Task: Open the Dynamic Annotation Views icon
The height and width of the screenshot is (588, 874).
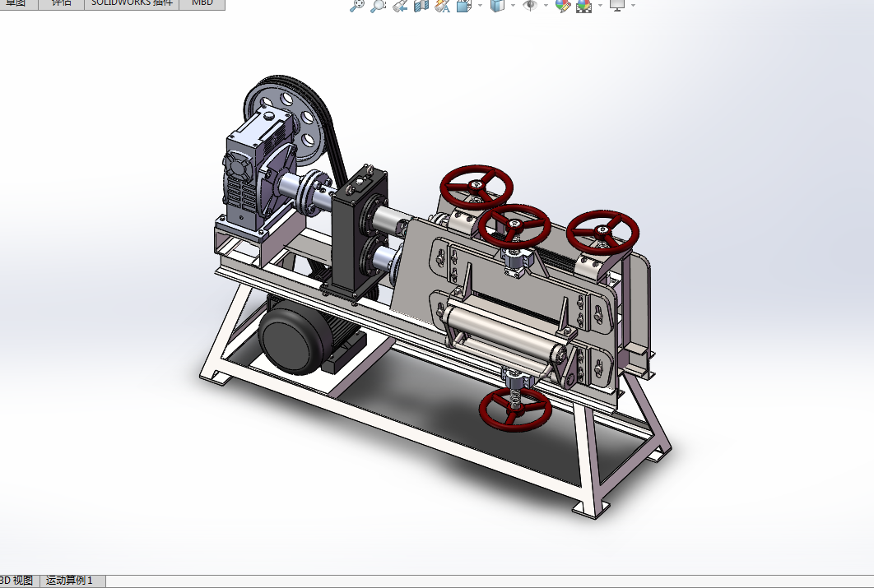Action: pyautogui.click(x=443, y=6)
